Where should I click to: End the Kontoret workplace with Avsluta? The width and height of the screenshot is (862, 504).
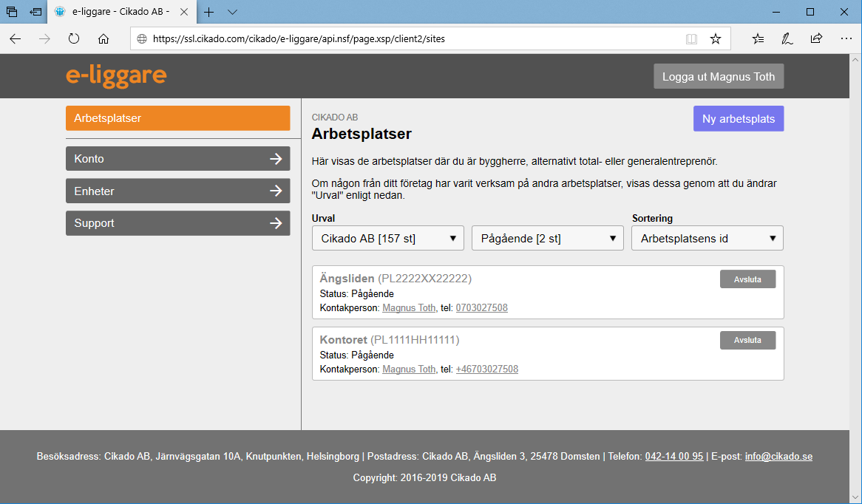click(x=747, y=340)
